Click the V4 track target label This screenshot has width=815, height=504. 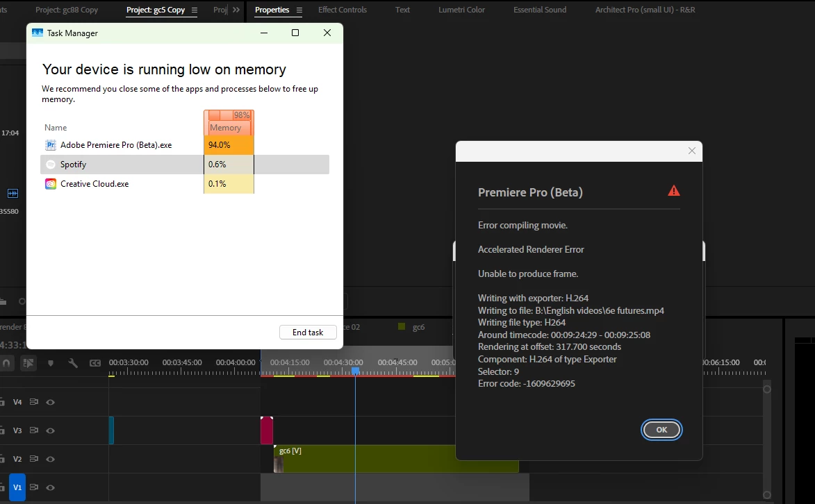pyautogui.click(x=17, y=402)
